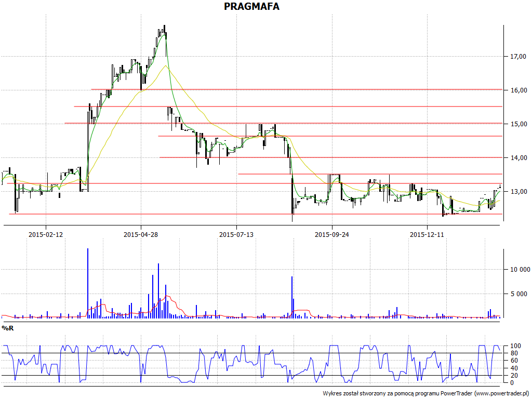
Task: Click the peak candlestick above 17,00
Action: (165, 30)
